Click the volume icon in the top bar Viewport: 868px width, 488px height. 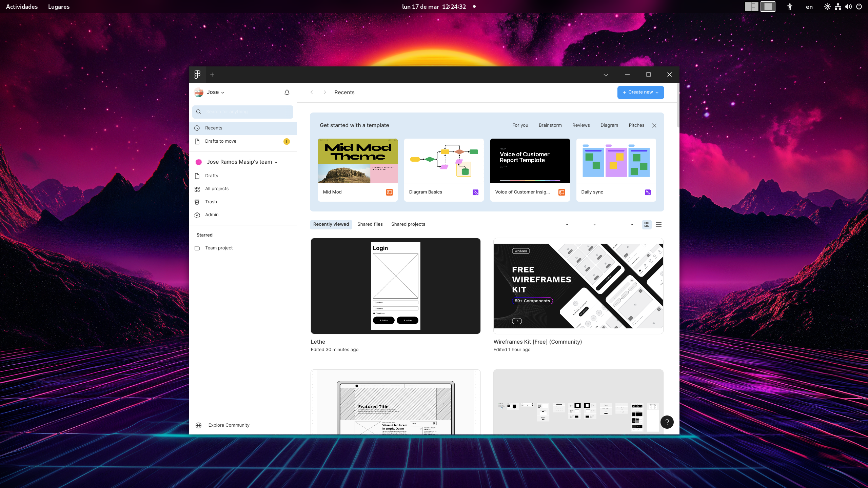848,7
